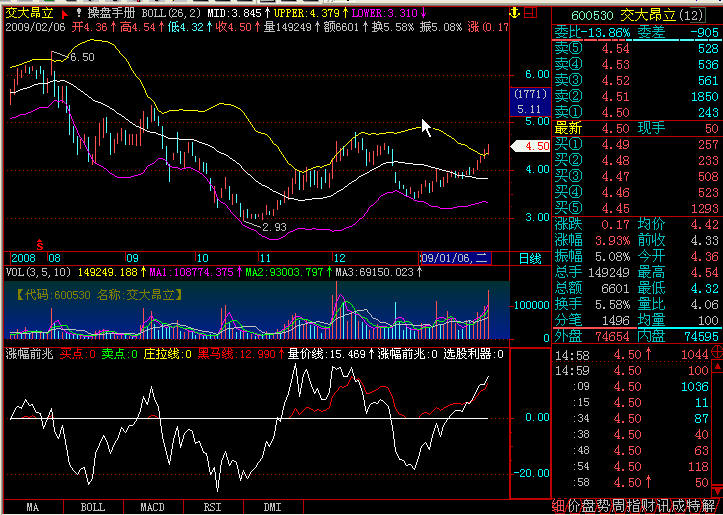Click the 11 month label on the time axis
Screen dimensions: 723x515
[x=265, y=258]
